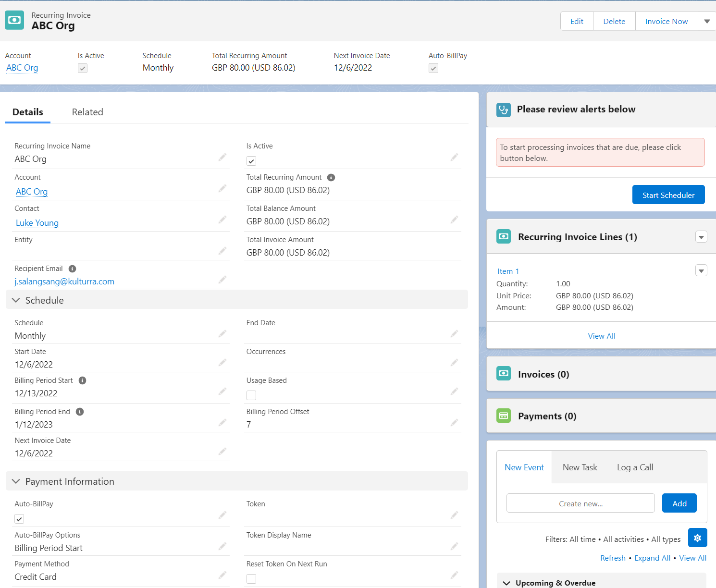Click the Create new event input field
This screenshot has height=588, width=716.
tap(580, 503)
